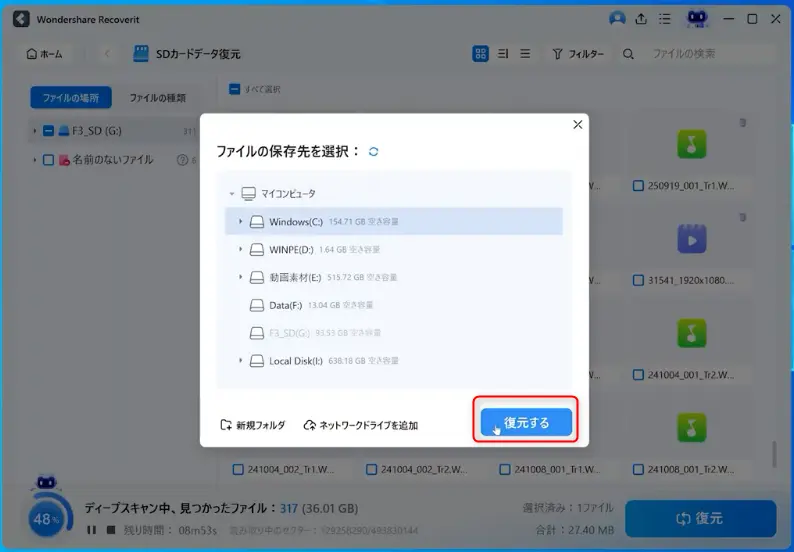
Task: Check the 241008_001_Tr1.W file checkbox
Action: point(505,469)
